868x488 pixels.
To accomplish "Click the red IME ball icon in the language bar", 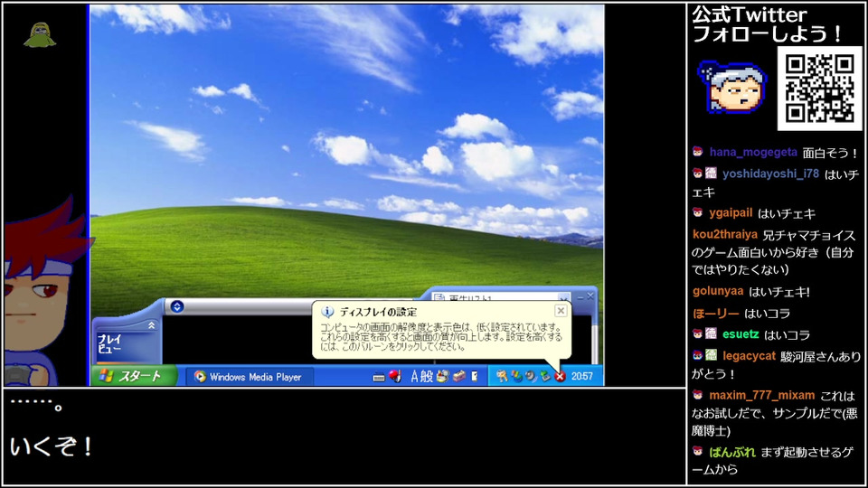I will [395, 377].
